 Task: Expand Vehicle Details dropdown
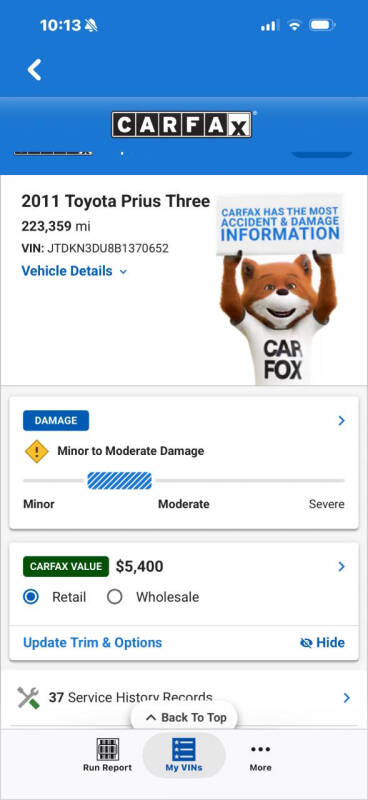[74, 271]
